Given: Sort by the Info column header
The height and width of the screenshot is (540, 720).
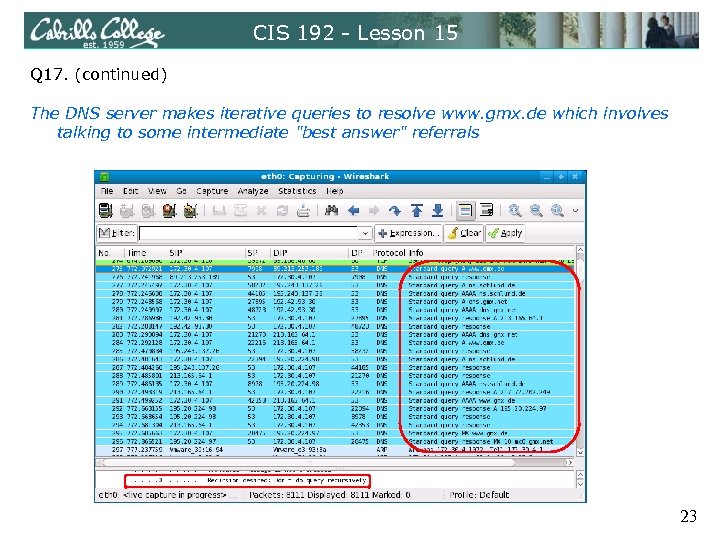Looking at the screenshot, I should pyautogui.click(x=490, y=253).
